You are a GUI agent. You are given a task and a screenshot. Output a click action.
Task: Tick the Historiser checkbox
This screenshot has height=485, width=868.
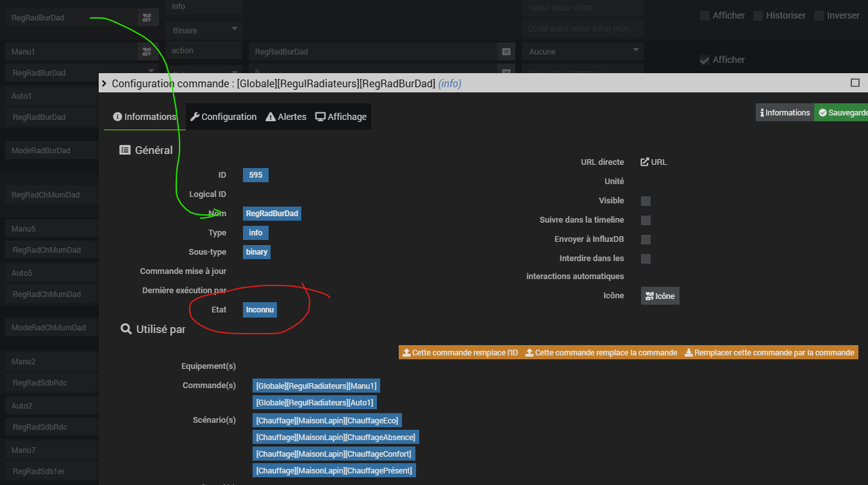point(758,15)
